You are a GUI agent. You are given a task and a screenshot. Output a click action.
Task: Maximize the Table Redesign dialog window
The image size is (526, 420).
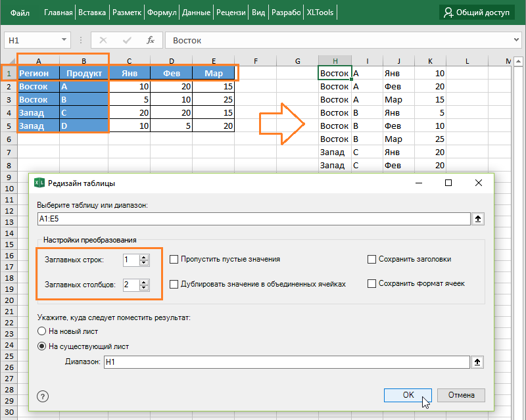[448, 183]
